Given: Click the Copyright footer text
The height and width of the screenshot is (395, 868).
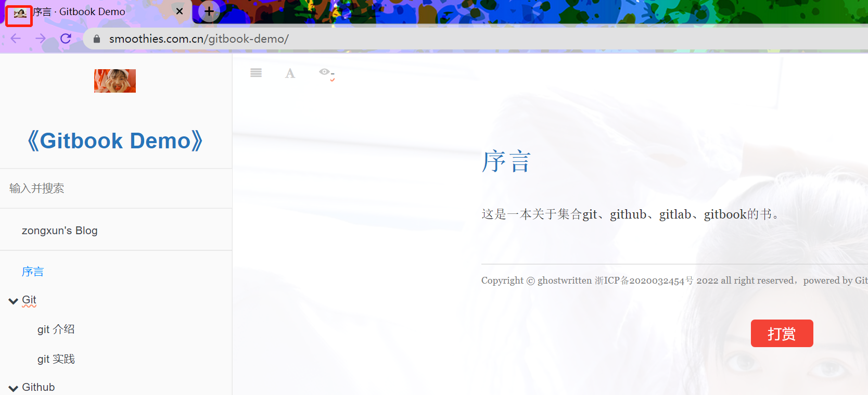Looking at the screenshot, I should 674,281.
